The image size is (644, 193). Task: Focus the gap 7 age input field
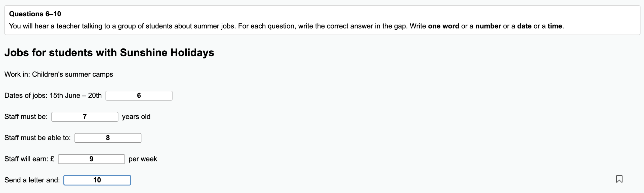click(85, 117)
